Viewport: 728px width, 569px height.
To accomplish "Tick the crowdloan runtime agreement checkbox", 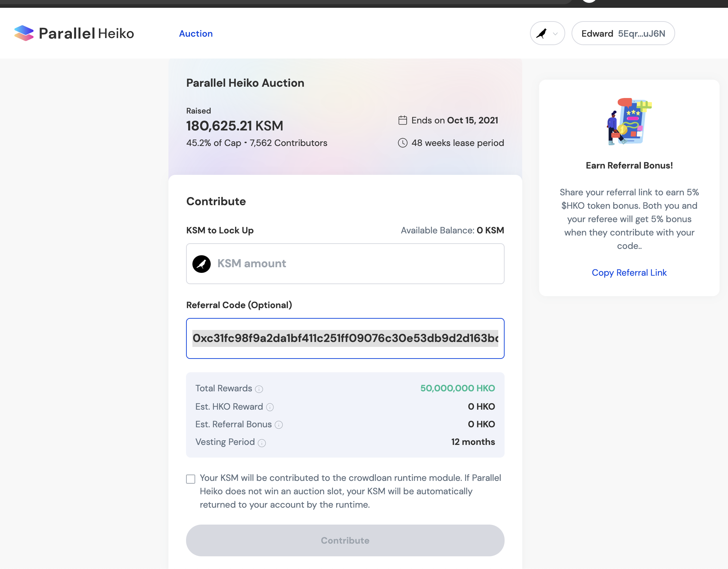I will point(191,479).
